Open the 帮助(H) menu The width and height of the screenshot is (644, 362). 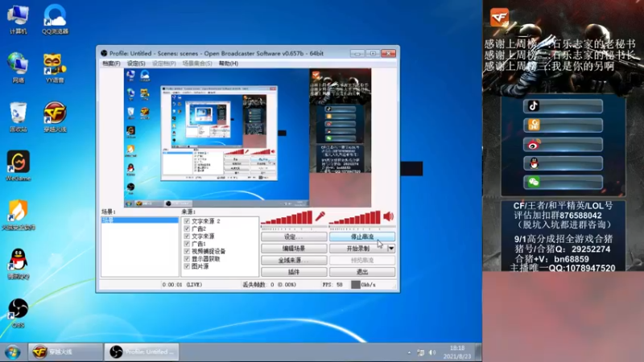pos(229,64)
